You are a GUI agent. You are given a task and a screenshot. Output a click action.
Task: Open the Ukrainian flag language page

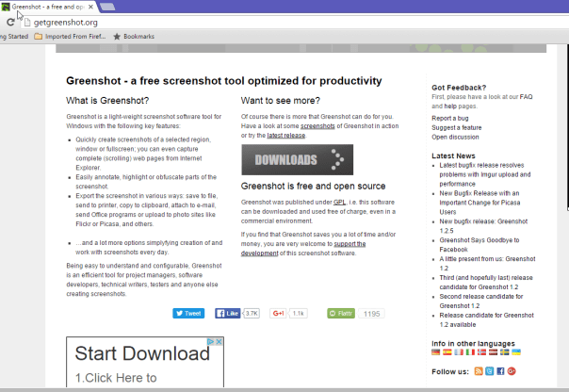point(516,352)
